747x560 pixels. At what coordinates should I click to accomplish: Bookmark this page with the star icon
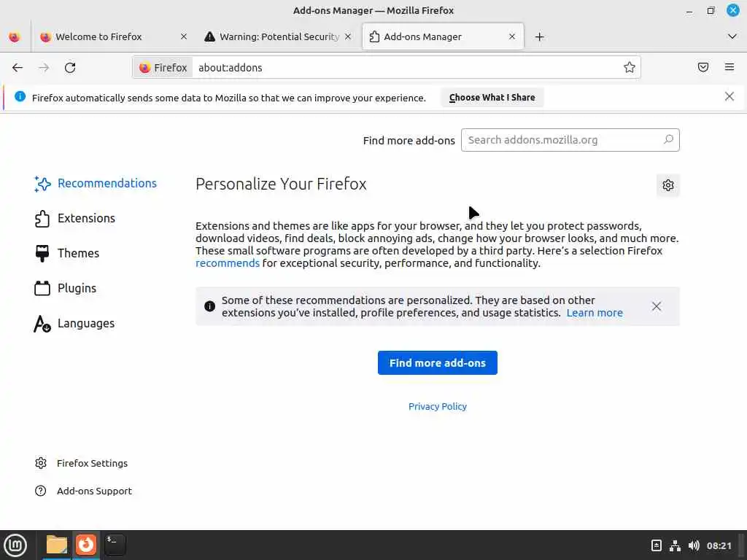coord(630,67)
